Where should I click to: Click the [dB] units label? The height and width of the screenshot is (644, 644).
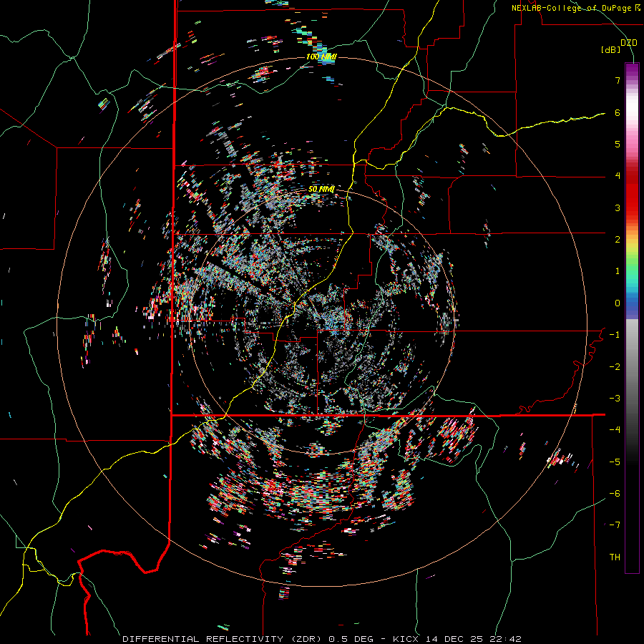[611, 50]
